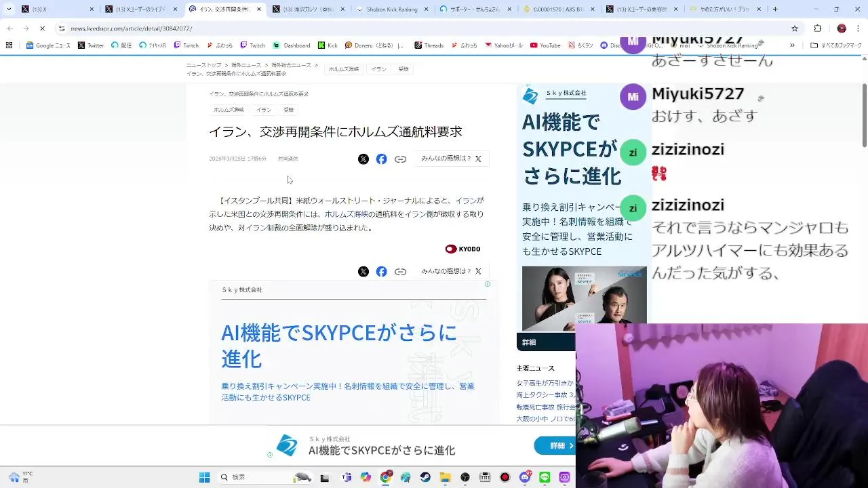Go to 海外総合ニュース in the breadcrumb
The image size is (868, 488).
point(292,65)
